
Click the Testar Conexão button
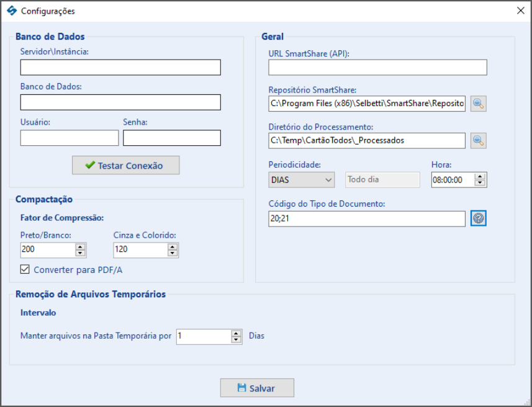(x=125, y=165)
